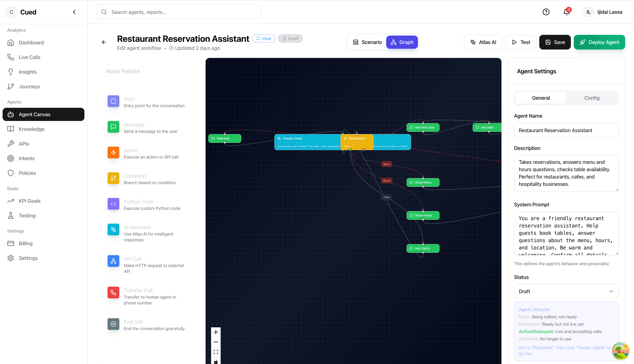Viewport: 634px width, 364px height.
Task: Open Knowledge from the sidebar
Action: coord(32,129)
